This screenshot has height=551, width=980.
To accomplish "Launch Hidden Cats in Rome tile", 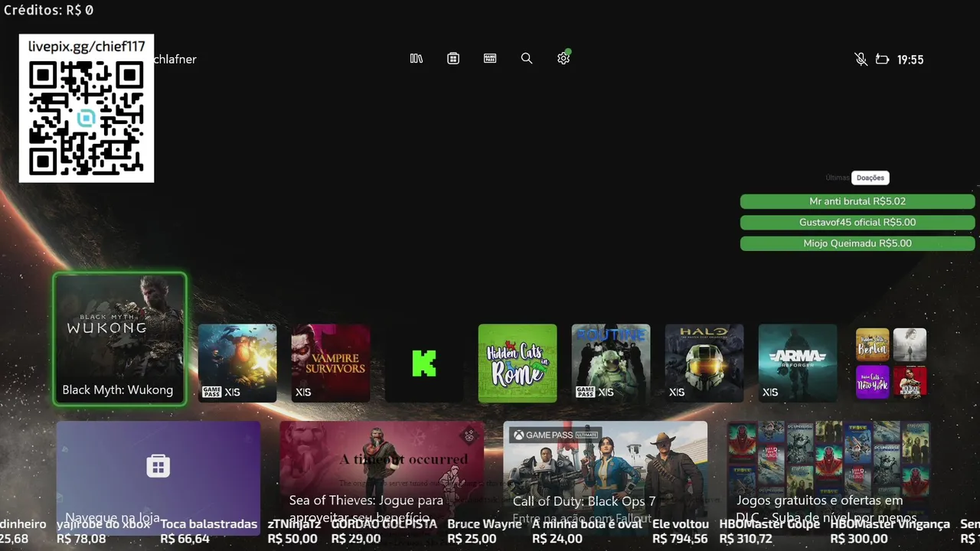I will click(518, 363).
